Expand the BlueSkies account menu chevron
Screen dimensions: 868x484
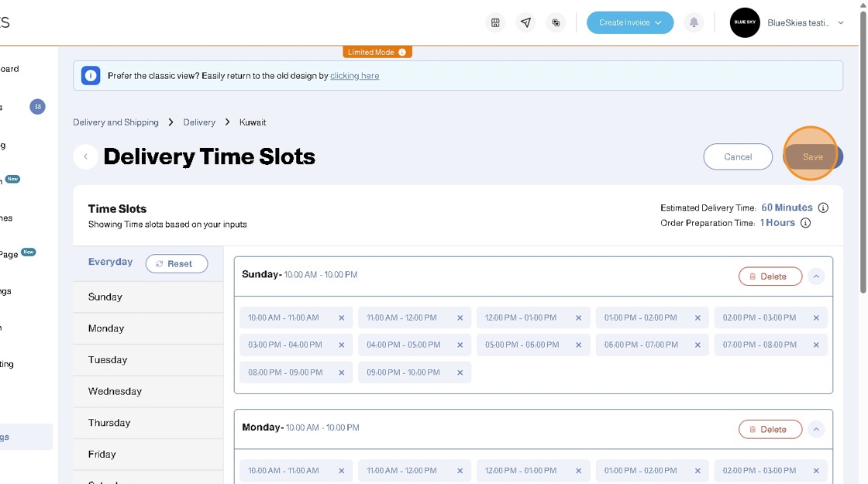click(x=841, y=22)
